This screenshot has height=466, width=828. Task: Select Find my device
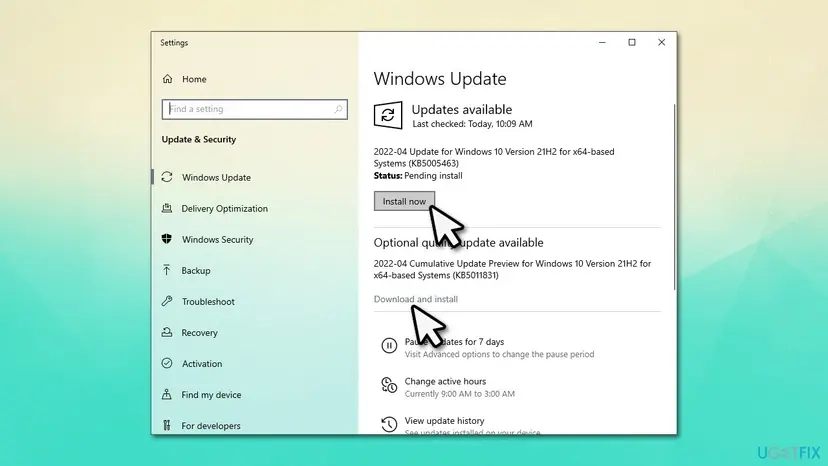211,395
